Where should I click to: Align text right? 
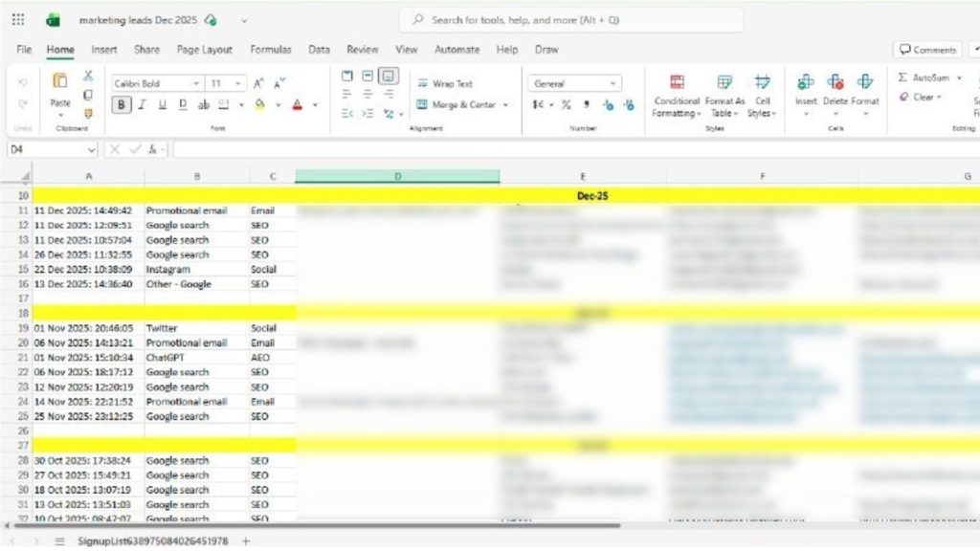tap(389, 95)
